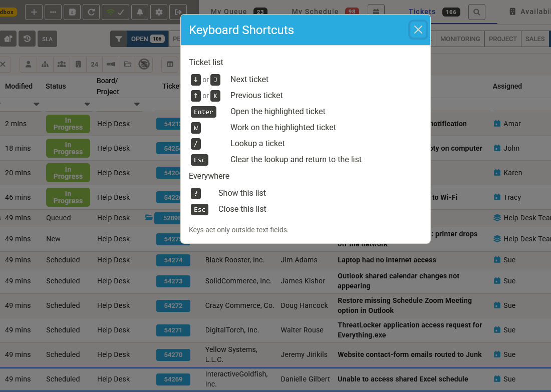
Task: Click the In Progress status of Amar's ticket
Action: coord(68,124)
